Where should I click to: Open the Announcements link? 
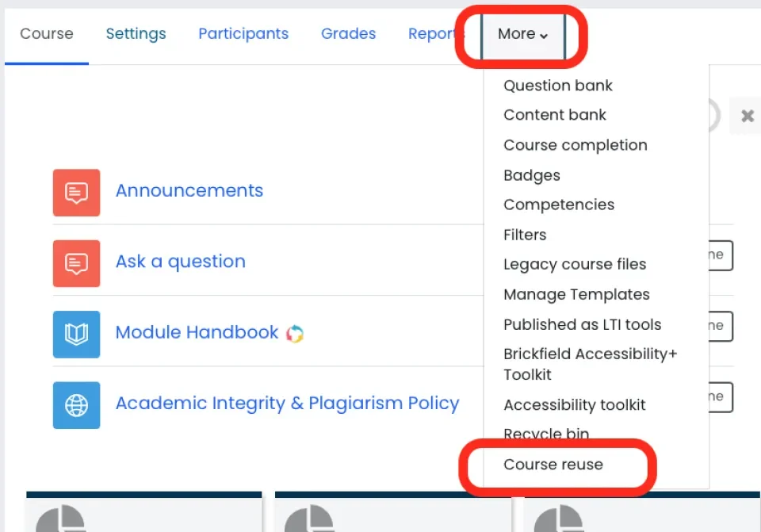point(189,191)
